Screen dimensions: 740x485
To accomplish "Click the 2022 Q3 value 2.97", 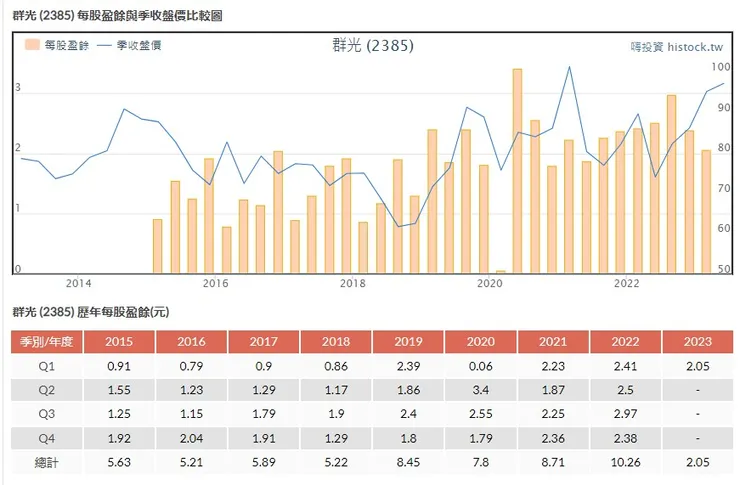I will [625, 414].
